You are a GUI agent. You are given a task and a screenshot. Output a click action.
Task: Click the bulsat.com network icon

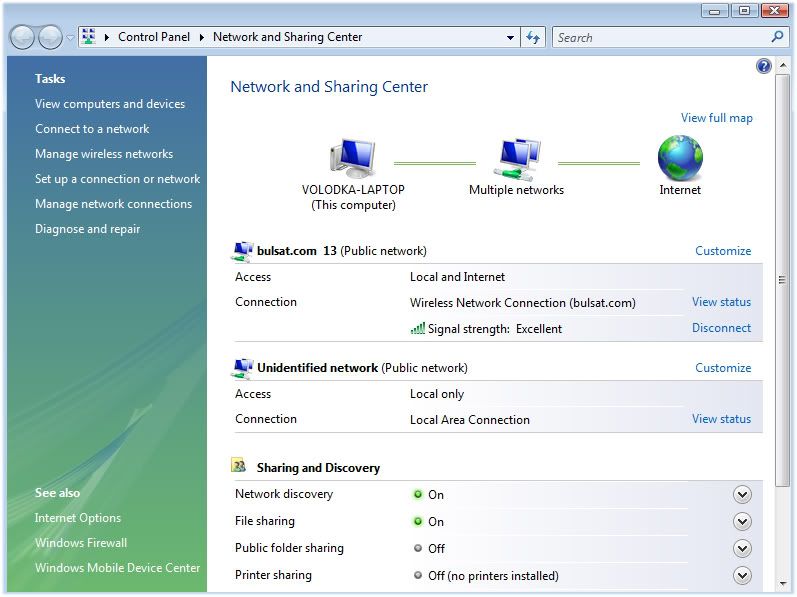tap(242, 251)
